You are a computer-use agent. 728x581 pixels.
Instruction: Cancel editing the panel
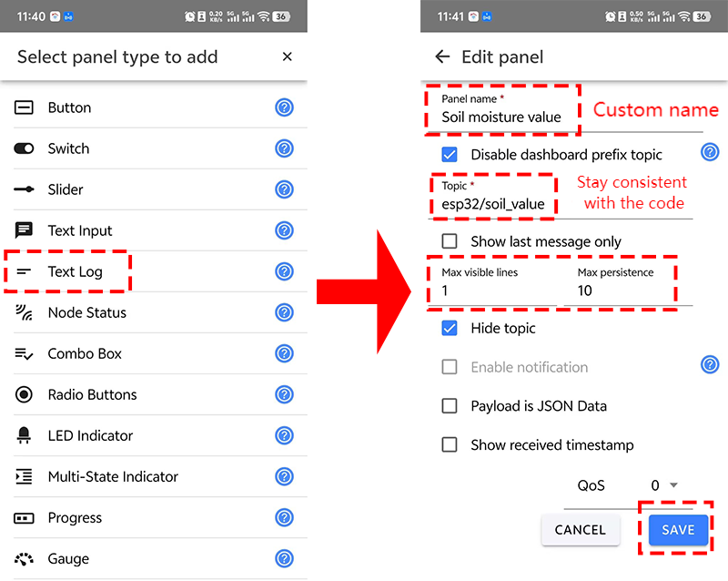click(x=581, y=530)
